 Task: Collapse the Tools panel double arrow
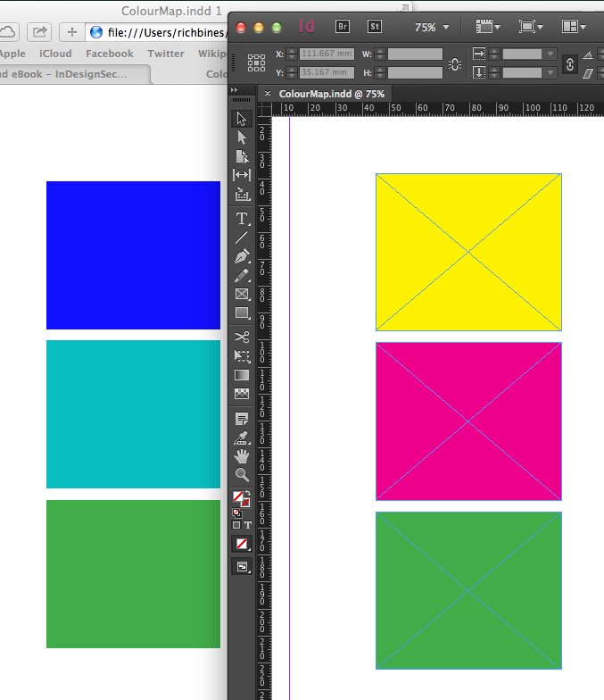click(234, 89)
